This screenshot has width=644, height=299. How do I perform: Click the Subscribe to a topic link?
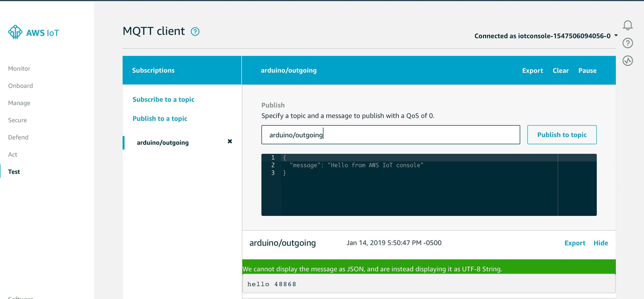coord(163,100)
